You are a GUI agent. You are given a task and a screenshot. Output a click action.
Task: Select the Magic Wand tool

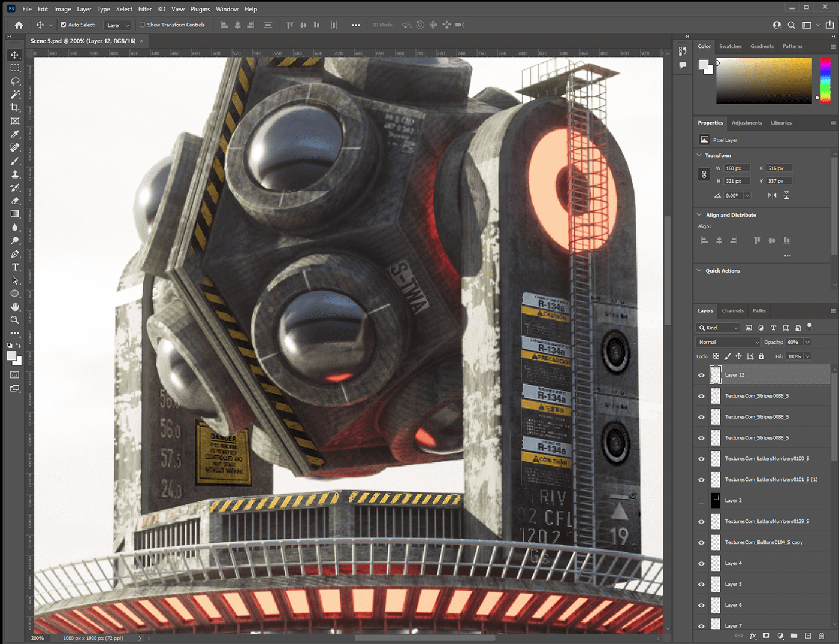coord(15,95)
